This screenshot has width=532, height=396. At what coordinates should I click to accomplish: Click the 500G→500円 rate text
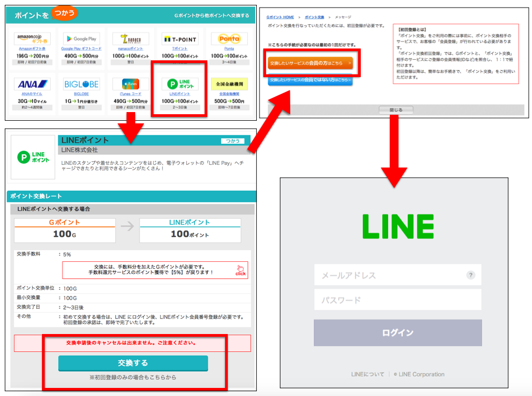coord(229,101)
